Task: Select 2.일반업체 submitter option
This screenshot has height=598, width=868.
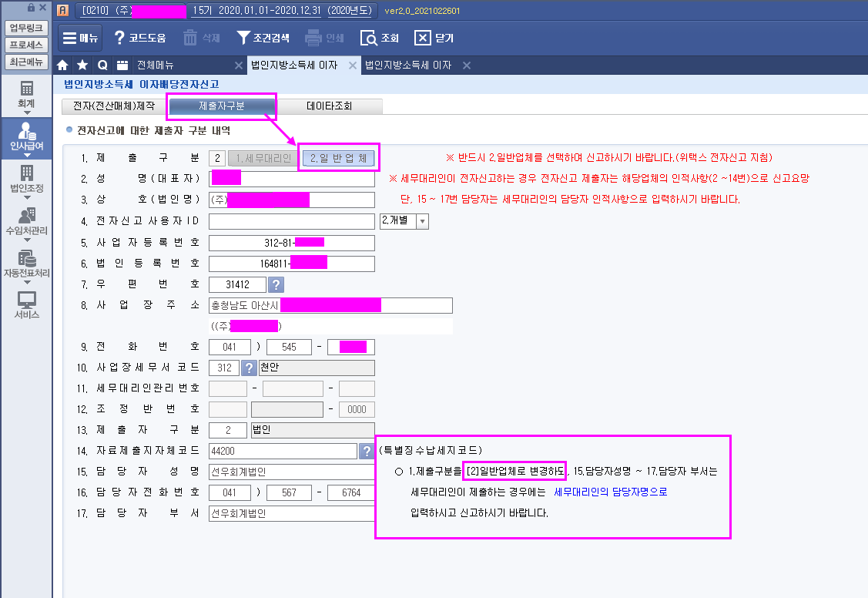Action: coord(339,158)
